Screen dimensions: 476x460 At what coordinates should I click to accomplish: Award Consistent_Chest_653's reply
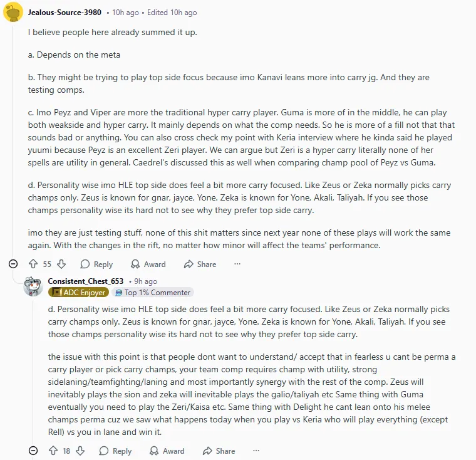tap(167, 451)
